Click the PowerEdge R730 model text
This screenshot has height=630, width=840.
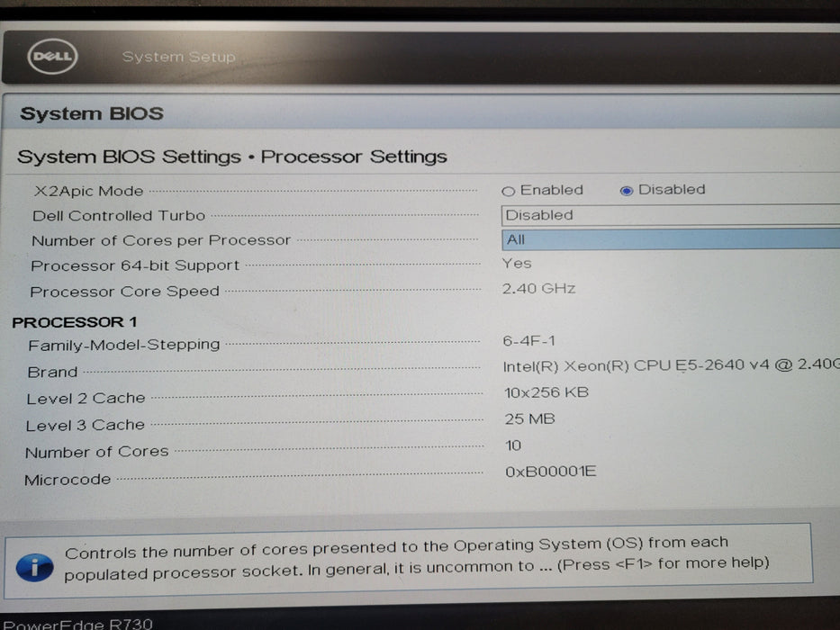pyautogui.click(x=78, y=624)
